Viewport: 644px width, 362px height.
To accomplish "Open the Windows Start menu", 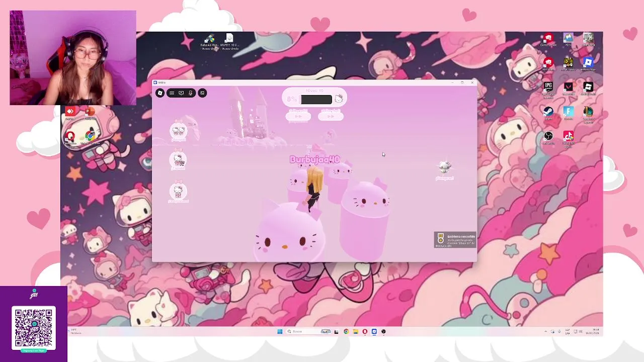I will pyautogui.click(x=280, y=331).
